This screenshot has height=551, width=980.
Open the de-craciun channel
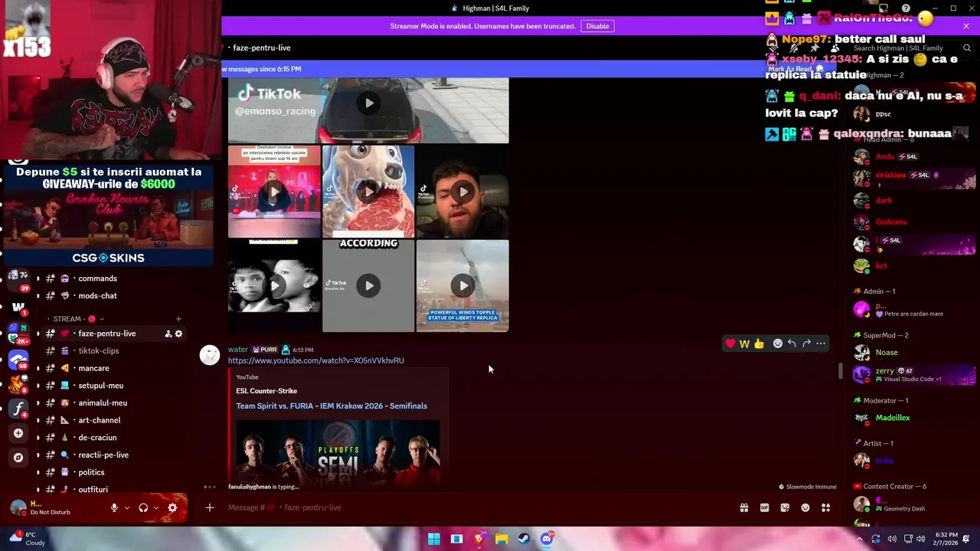[97, 438]
